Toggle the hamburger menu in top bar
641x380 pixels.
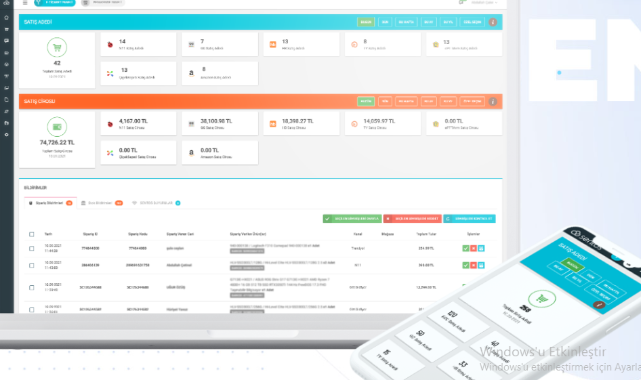click(x=25, y=2)
